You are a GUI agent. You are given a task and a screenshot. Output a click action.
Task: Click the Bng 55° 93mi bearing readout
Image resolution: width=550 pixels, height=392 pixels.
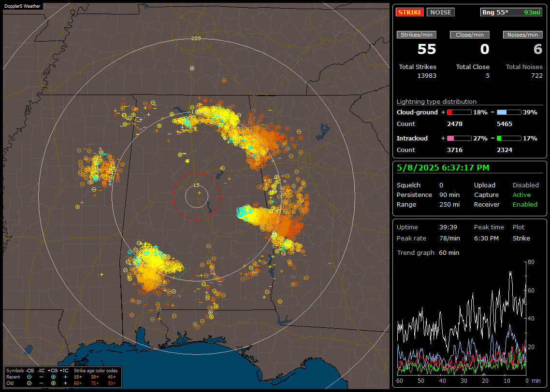(x=511, y=12)
